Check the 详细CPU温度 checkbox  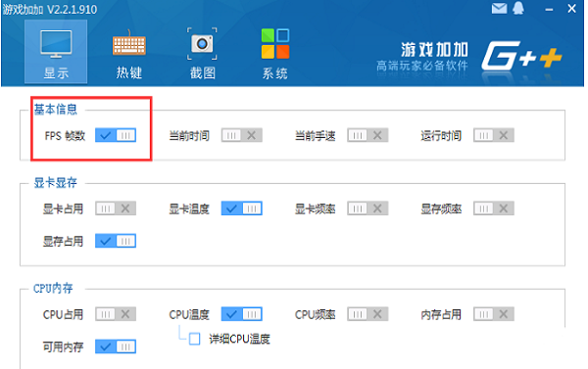coord(195,339)
